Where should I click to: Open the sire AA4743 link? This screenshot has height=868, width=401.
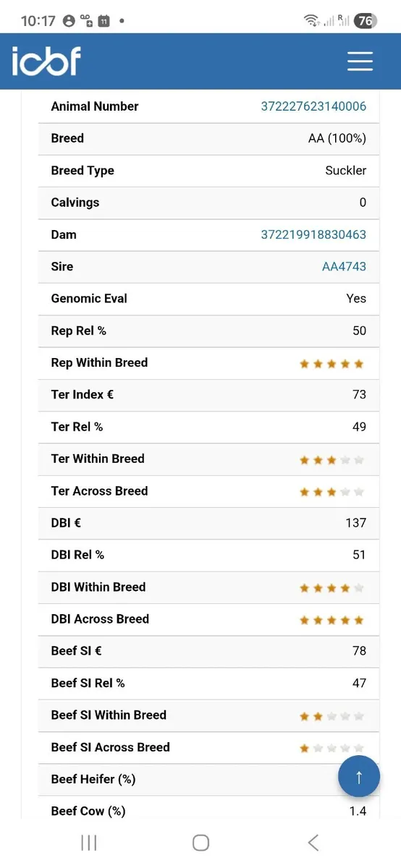pyautogui.click(x=344, y=266)
